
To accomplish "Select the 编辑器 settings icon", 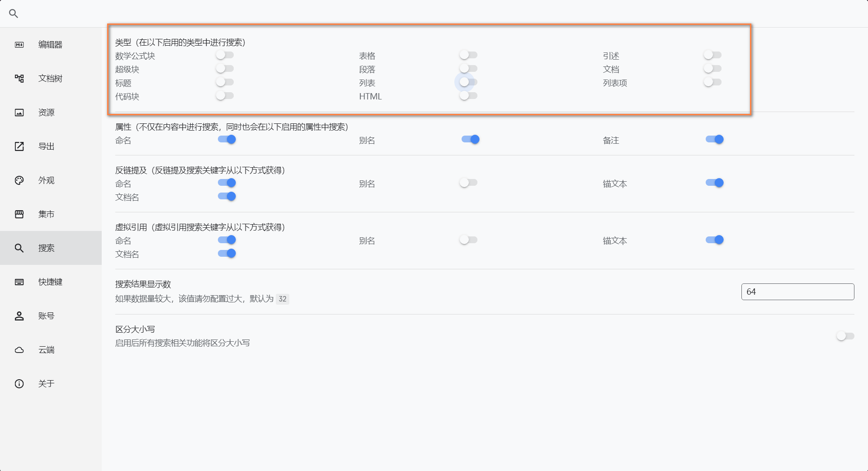I will click(19, 44).
